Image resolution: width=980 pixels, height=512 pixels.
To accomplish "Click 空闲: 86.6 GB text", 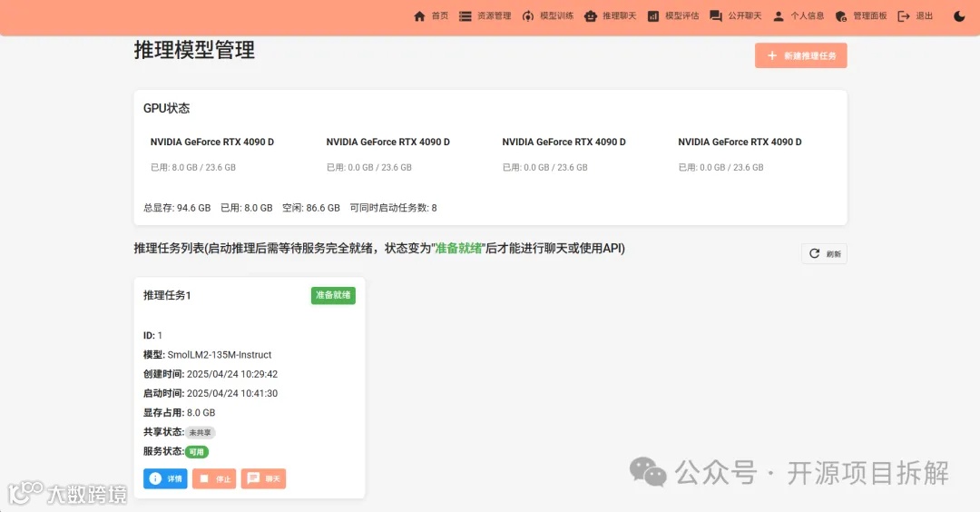I will pos(310,208).
